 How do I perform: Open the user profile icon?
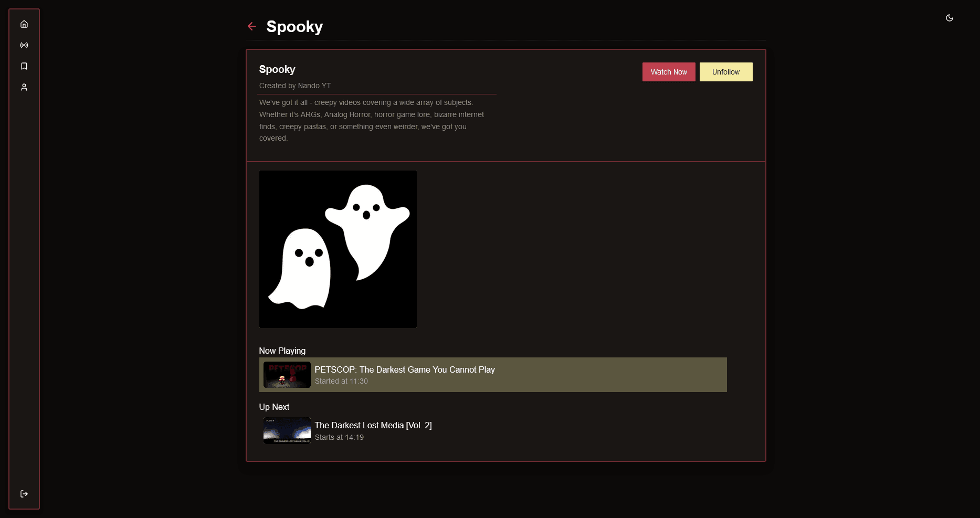[x=24, y=87]
